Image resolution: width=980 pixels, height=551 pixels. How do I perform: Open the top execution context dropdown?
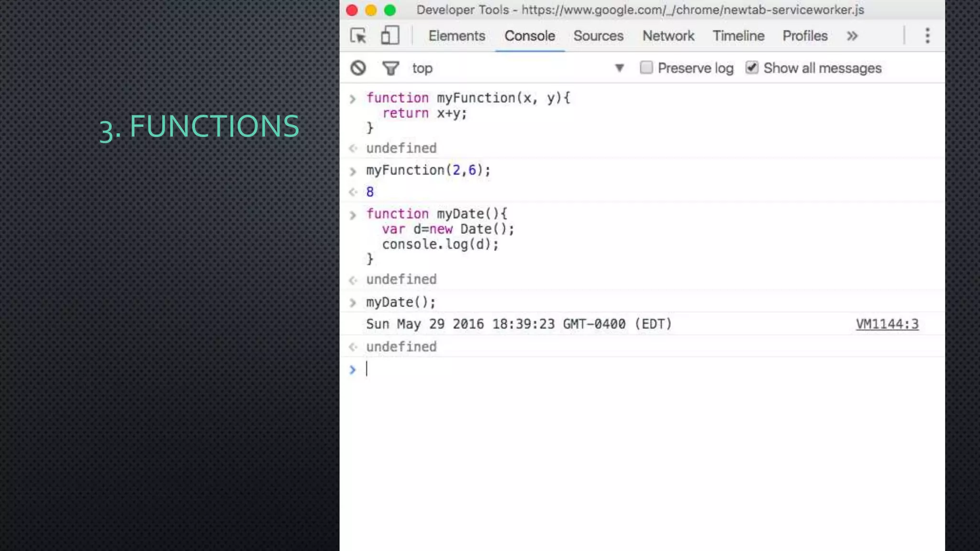(x=518, y=68)
